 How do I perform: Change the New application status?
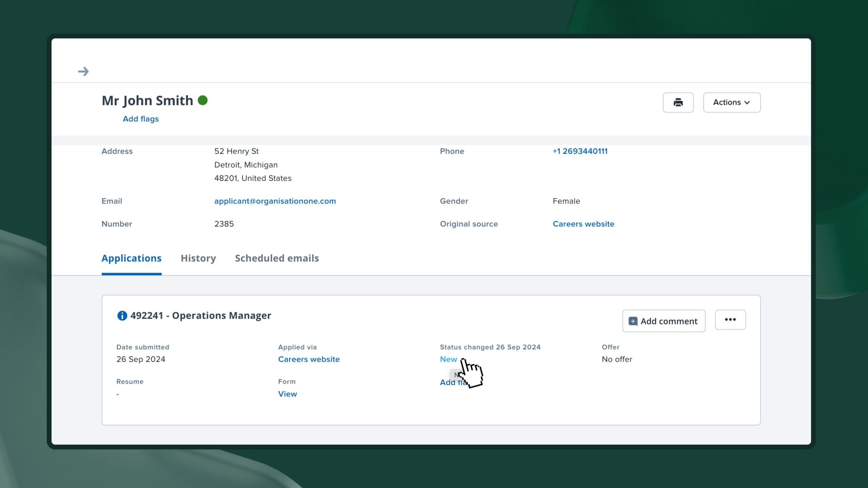tap(448, 359)
